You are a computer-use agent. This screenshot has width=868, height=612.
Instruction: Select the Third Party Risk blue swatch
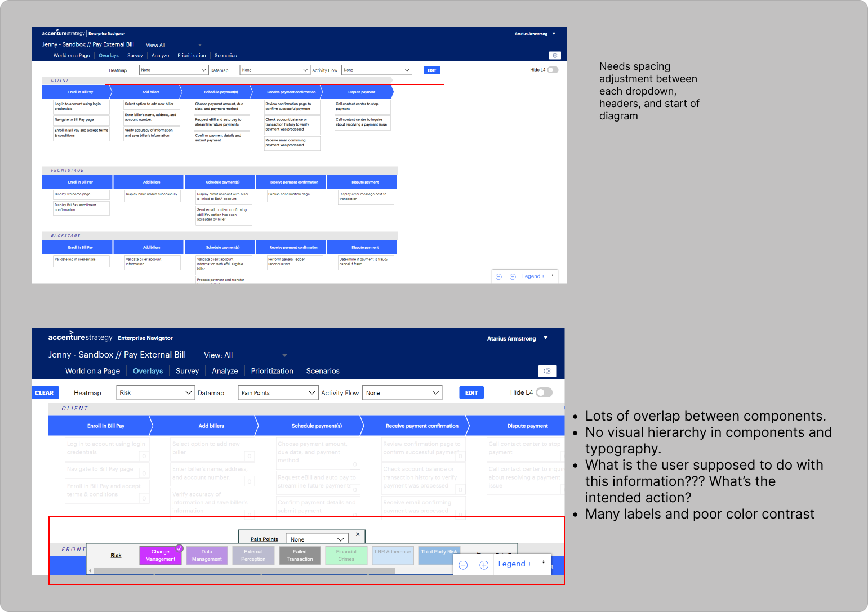[x=439, y=556]
